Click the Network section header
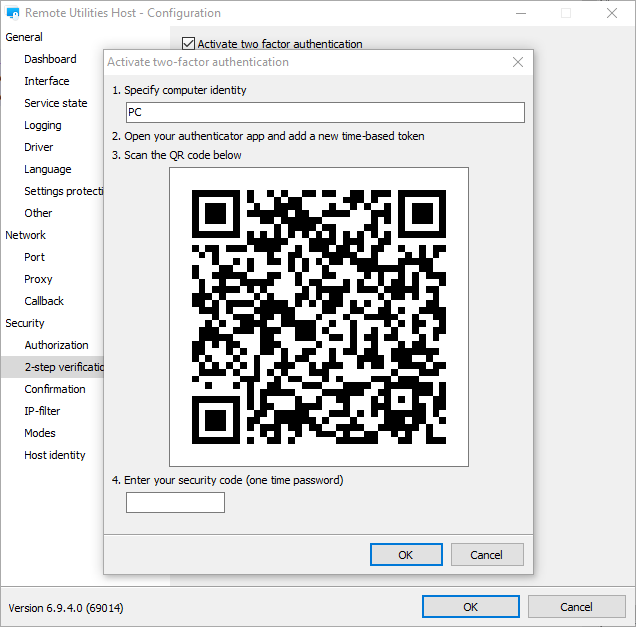The image size is (636, 627). tap(26, 235)
